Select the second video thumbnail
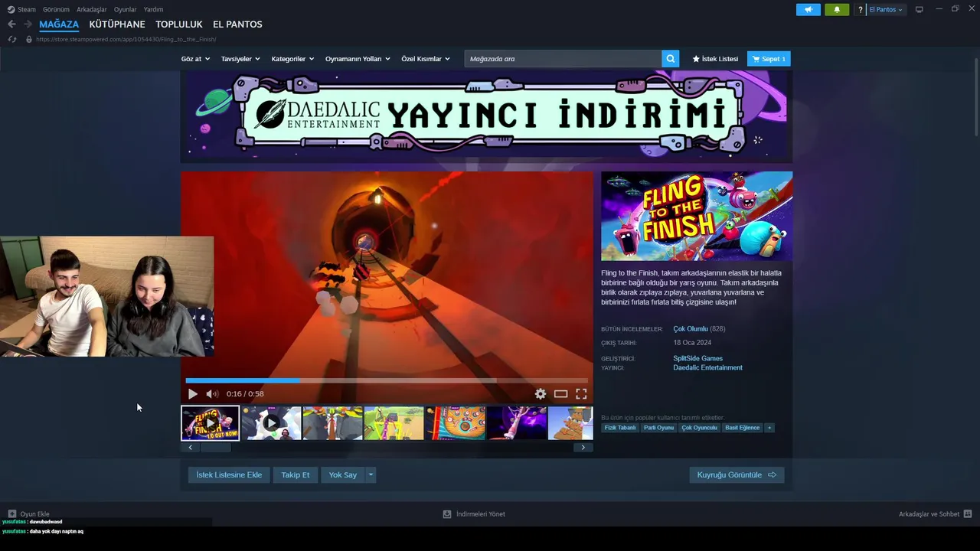The height and width of the screenshot is (551, 980). click(x=271, y=423)
